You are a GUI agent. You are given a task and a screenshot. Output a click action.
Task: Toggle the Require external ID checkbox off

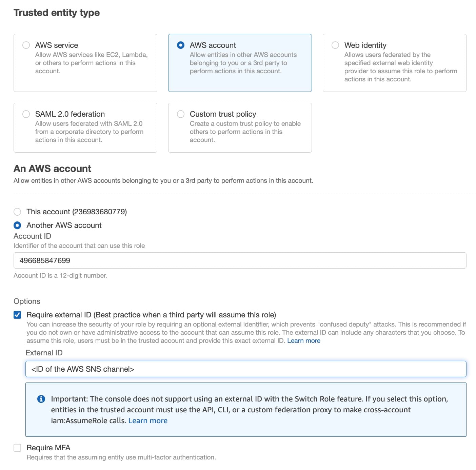tap(17, 314)
